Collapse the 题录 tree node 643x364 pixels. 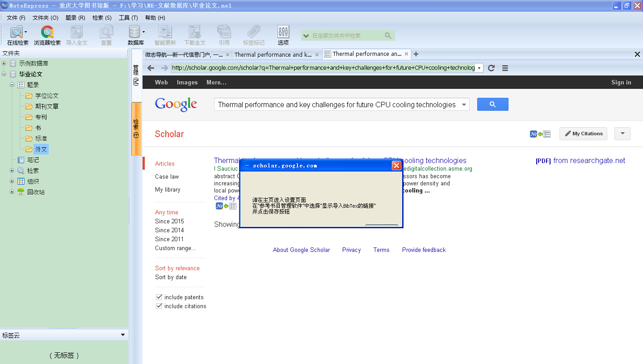pyautogui.click(x=12, y=85)
